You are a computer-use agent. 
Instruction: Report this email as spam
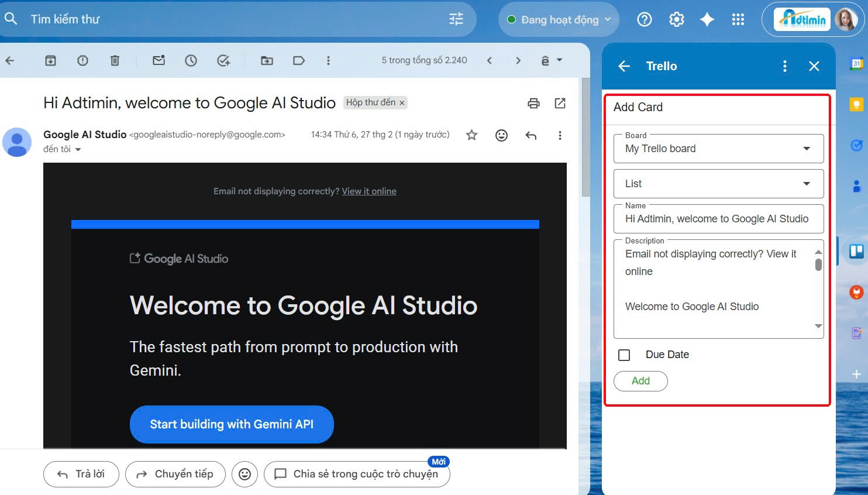82,60
